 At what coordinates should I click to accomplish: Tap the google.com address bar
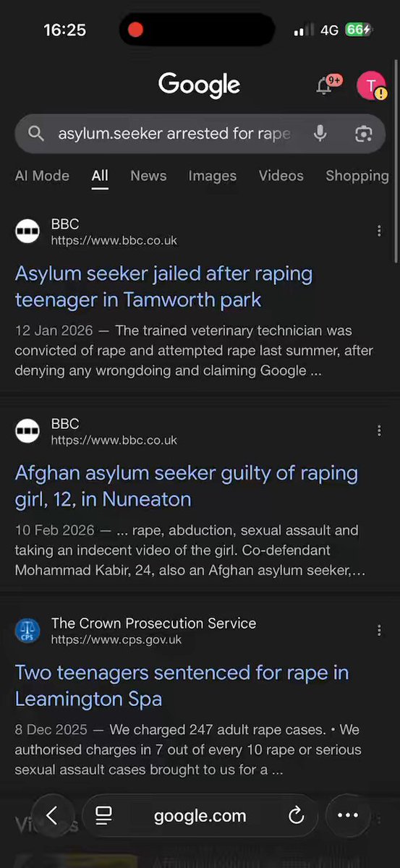click(x=200, y=815)
